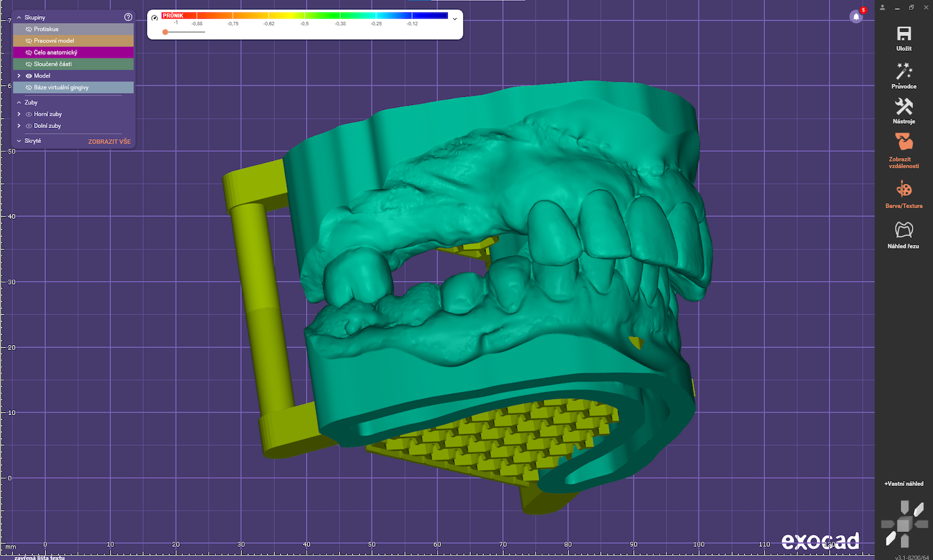Click +Vlastní náhled custom view
Viewport: 933px width, 560px height.
(904, 484)
